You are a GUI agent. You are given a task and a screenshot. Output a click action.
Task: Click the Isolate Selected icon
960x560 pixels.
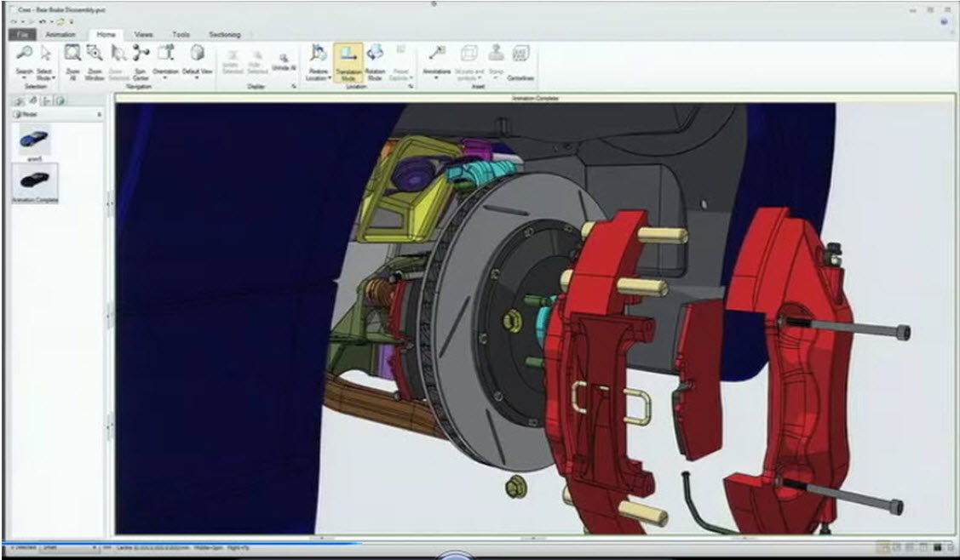[233, 55]
